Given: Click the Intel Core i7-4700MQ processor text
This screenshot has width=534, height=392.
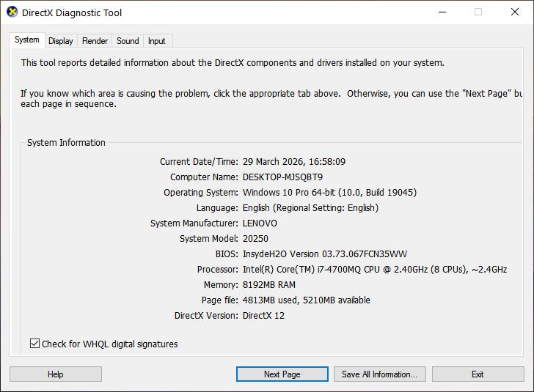Looking at the screenshot, I should 374,270.
